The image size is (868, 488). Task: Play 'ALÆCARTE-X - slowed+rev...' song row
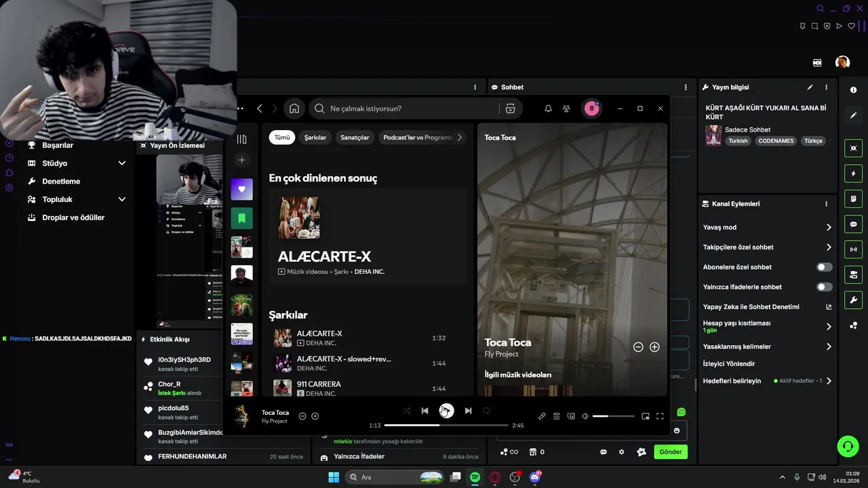(368, 363)
